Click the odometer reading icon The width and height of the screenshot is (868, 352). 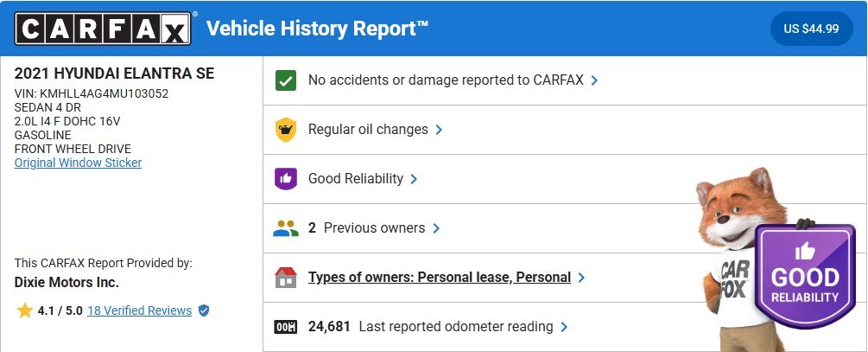285,327
